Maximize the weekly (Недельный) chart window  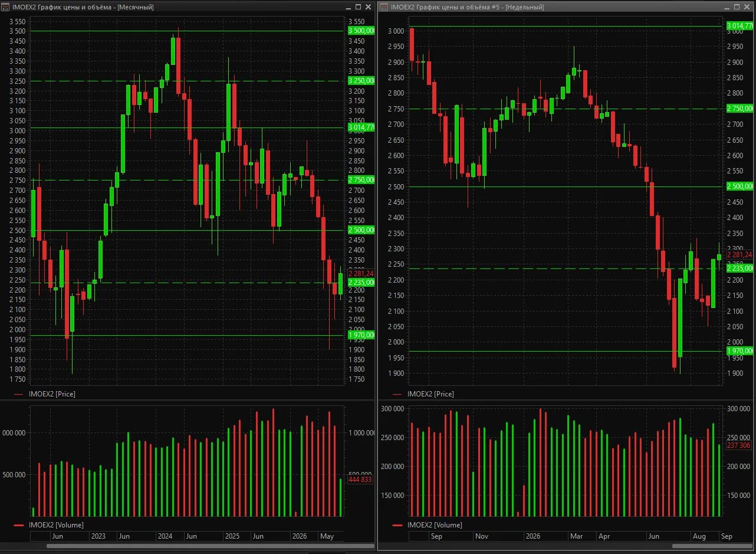[737, 7]
